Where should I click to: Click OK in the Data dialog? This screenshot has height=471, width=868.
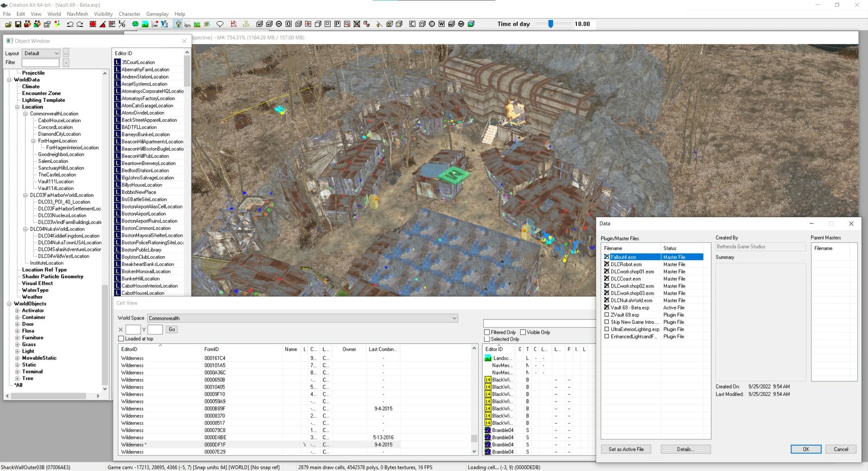[806, 449]
